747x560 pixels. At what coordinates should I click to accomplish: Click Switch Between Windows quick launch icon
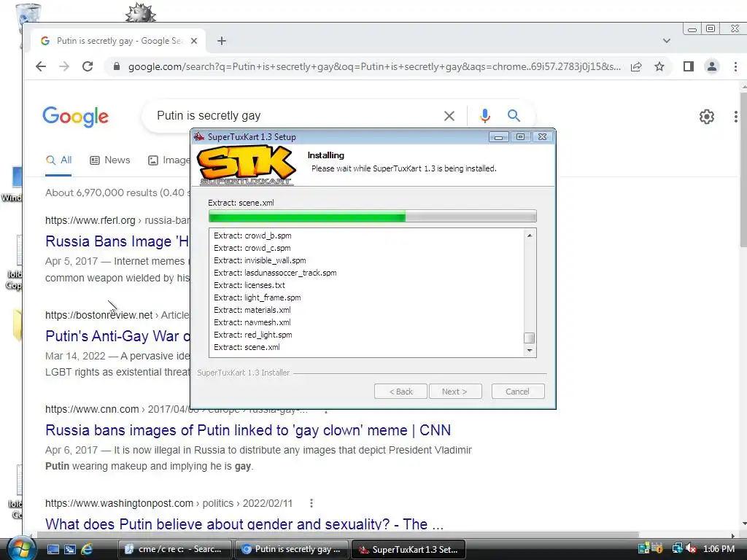point(70,549)
